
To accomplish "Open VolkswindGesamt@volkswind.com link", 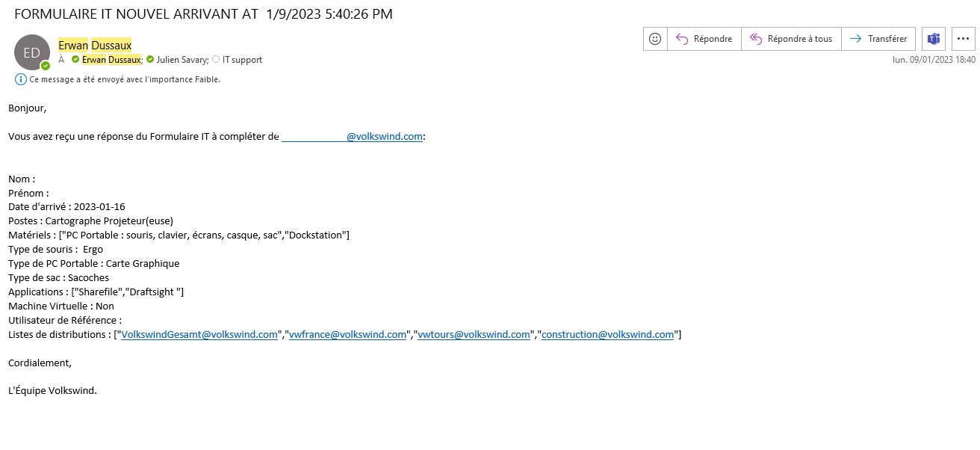I will (199, 335).
